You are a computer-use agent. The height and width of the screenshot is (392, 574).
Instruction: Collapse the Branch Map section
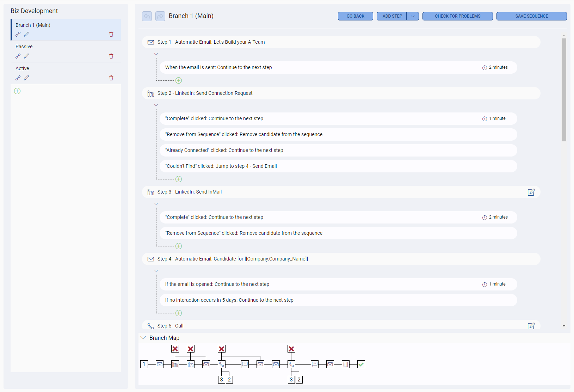coord(143,337)
